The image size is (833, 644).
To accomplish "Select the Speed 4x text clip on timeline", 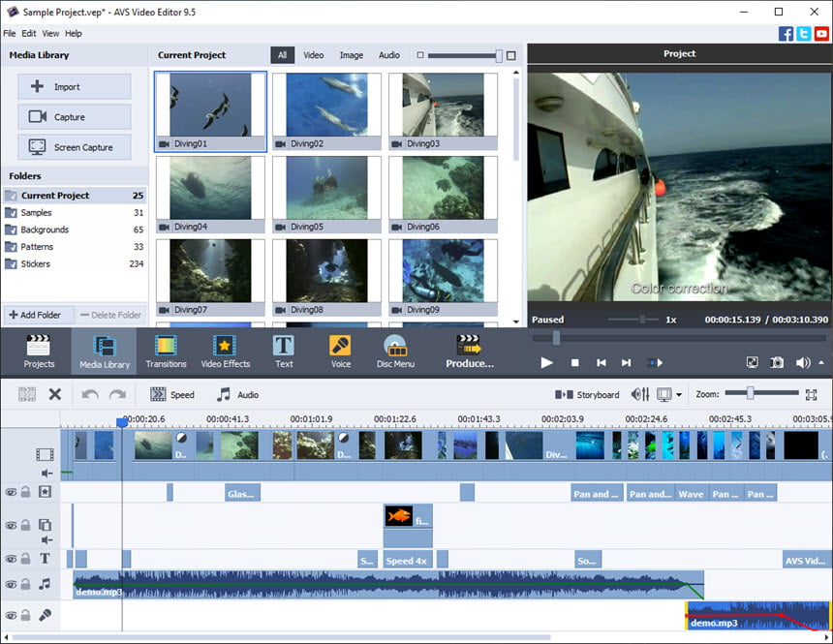I will point(408,560).
